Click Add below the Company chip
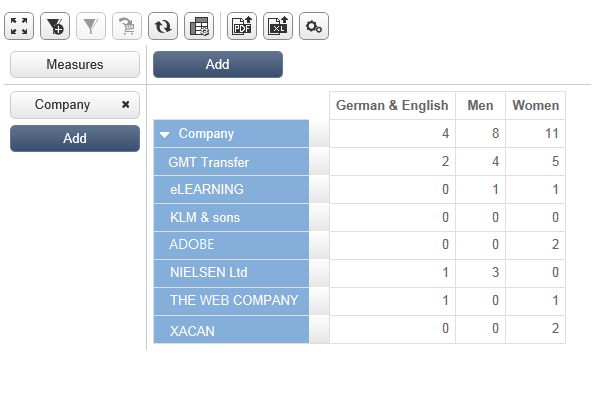The height and width of the screenshot is (401, 606). click(75, 139)
